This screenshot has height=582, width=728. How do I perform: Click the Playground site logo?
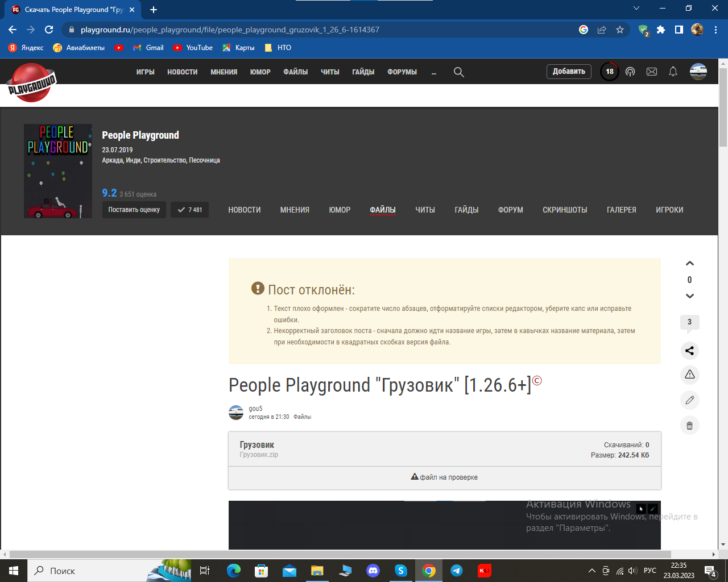pyautogui.click(x=32, y=83)
